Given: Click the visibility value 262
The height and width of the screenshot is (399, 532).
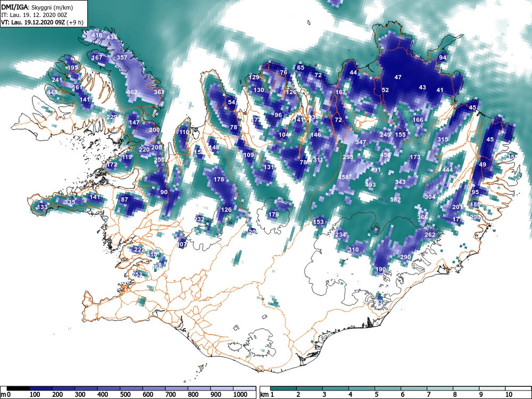Looking at the screenshot, I should 430,235.
